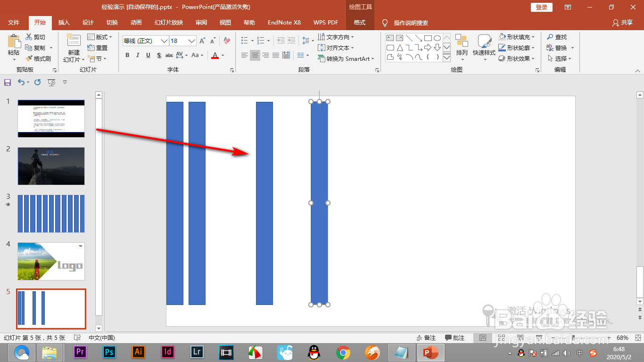Viewport: 644px width, 362px height.
Task: Decrease font size with the small A icon
Action: (x=213, y=41)
